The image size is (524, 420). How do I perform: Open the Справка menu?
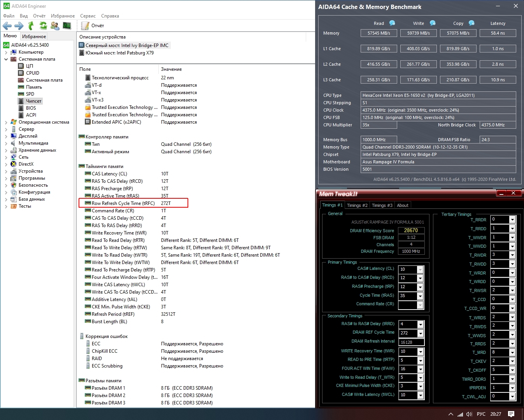[x=110, y=16]
